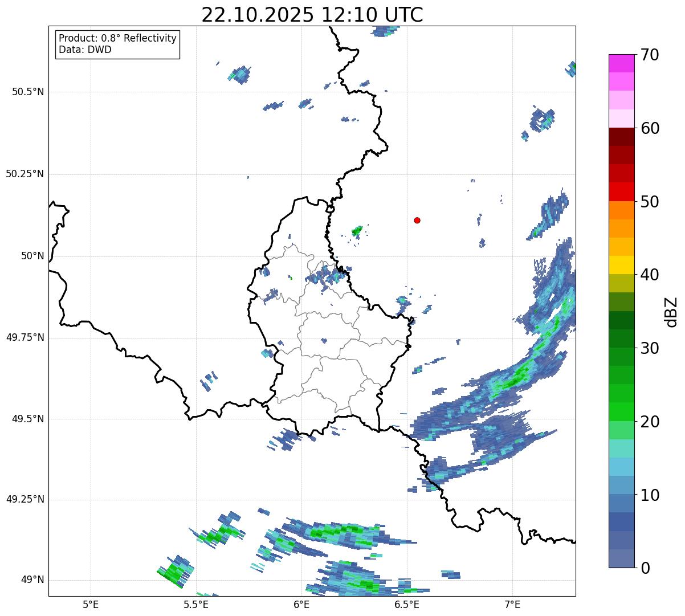Select the Product: 0.8° Reflectivity label
Screen dimensions: 685x616
[118, 38]
